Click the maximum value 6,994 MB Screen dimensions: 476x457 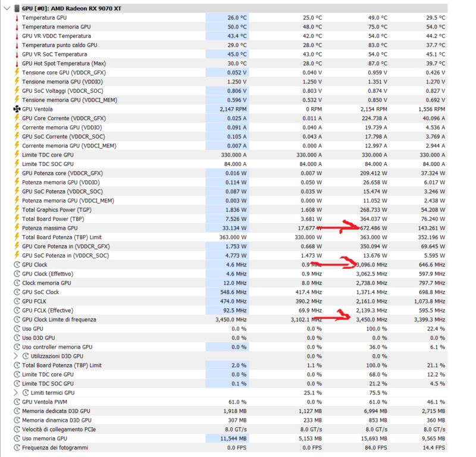(x=375, y=411)
